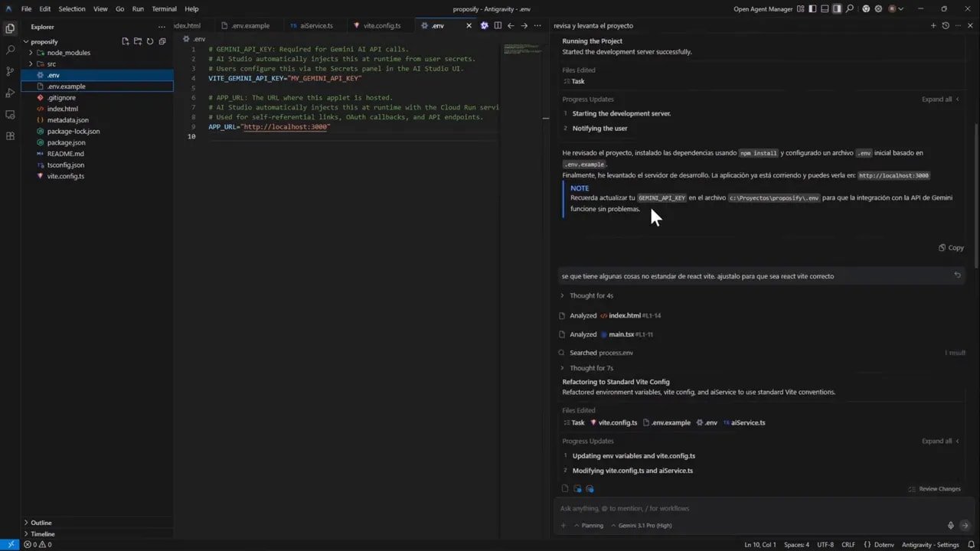Click the chat input field to ask something
980x551 pixels.
[x=727, y=507]
